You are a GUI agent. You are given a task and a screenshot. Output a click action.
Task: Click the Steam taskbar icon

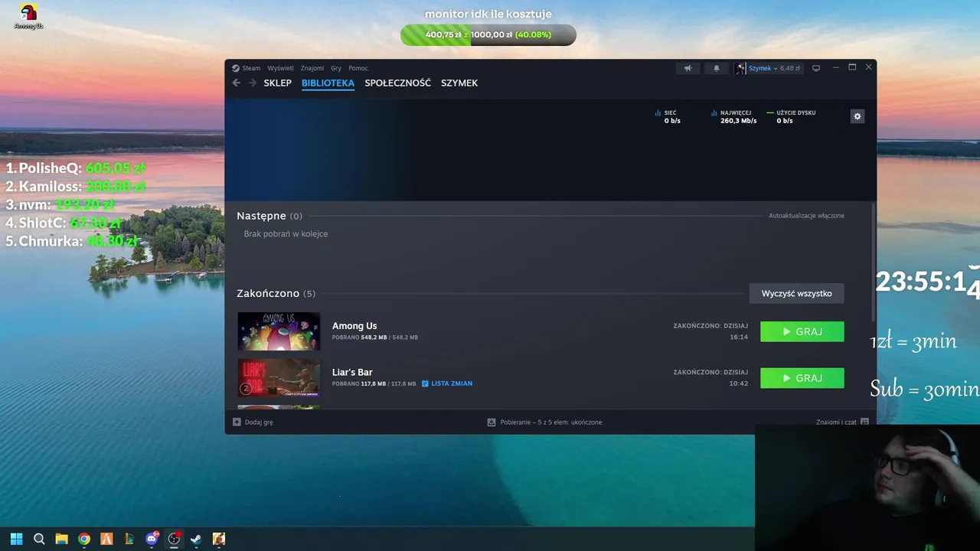pos(196,539)
